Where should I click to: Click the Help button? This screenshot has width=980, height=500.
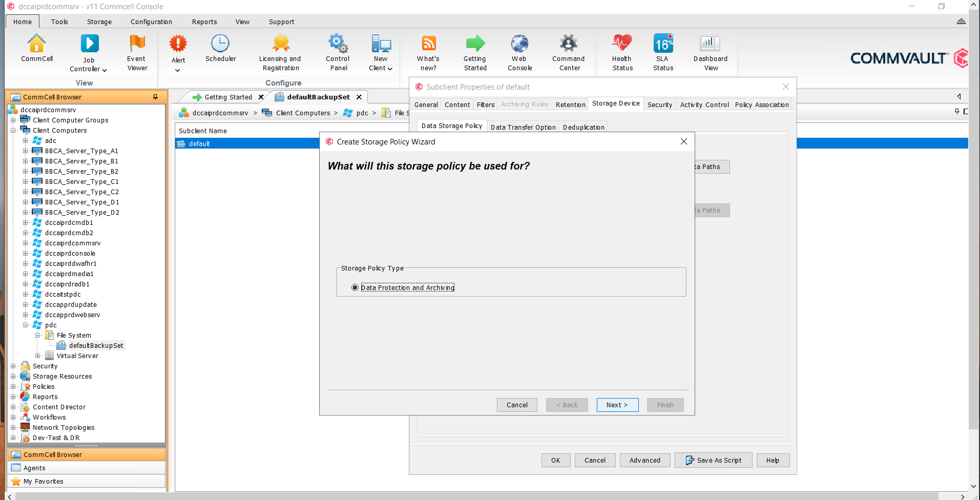tap(773, 460)
